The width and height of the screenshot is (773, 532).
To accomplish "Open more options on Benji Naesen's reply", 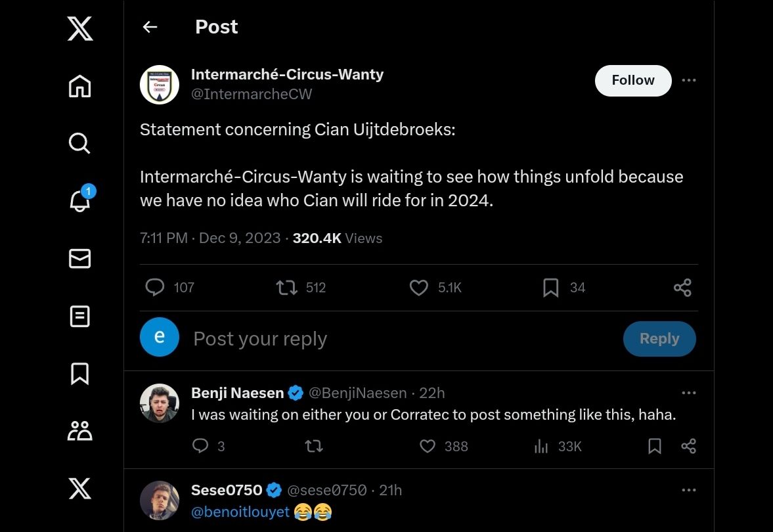I will click(x=688, y=393).
